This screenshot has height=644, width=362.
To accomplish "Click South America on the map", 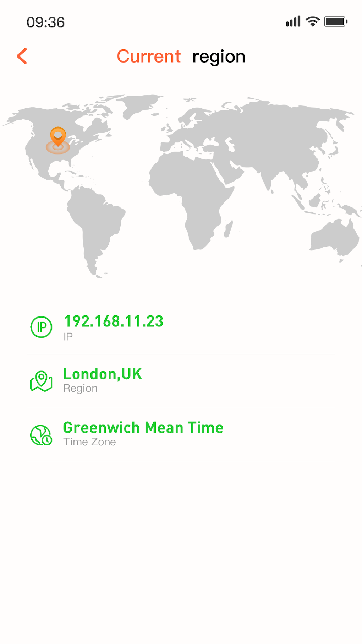I will pyautogui.click(x=96, y=220).
